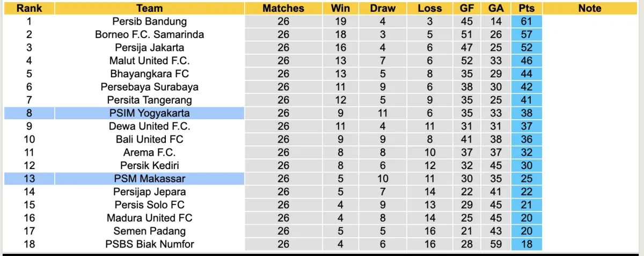The height and width of the screenshot is (256, 644).
Task: Click the GF column header
Action: click(x=466, y=8)
